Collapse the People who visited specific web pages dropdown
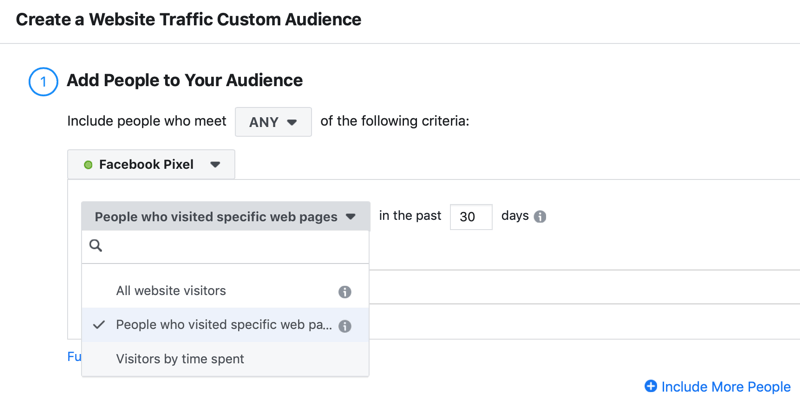The height and width of the screenshot is (410, 800). (225, 217)
